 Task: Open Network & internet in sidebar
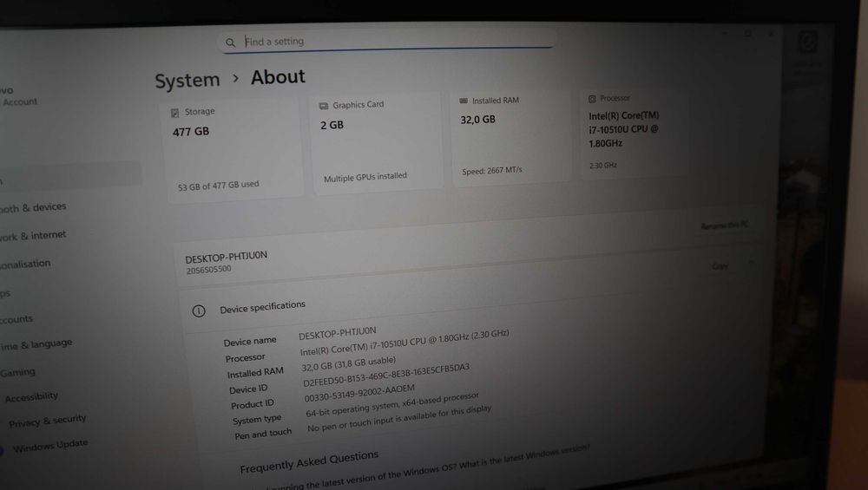(x=33, y=236)
